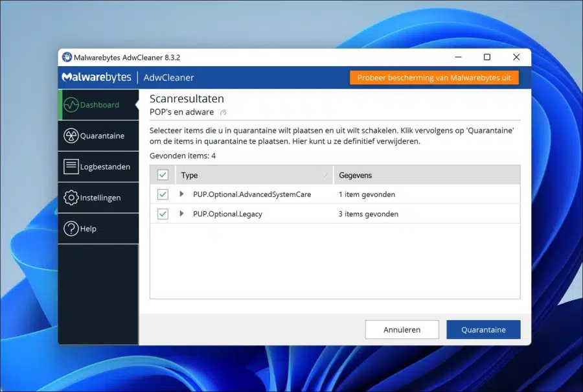Expand the PUP.Optional.Legacy row arrow
Viewport: 583px width, 392px height.
(x=181, y=213)
